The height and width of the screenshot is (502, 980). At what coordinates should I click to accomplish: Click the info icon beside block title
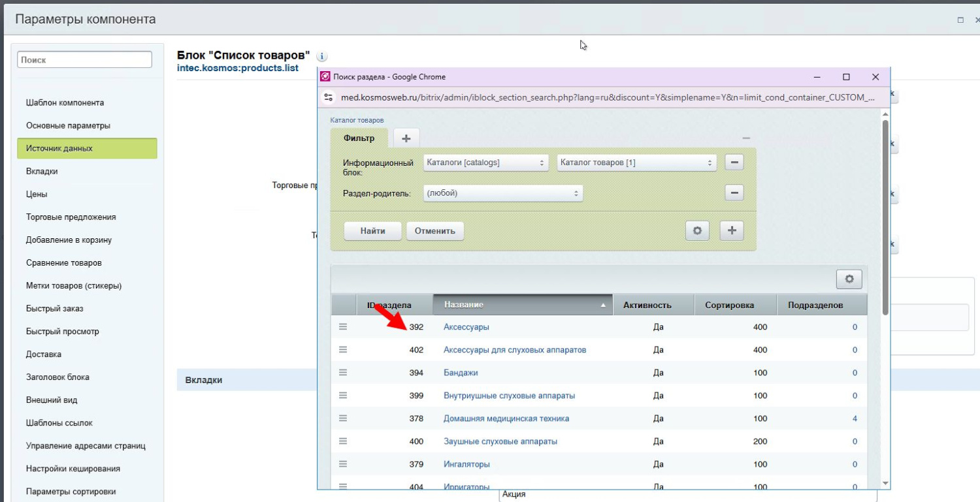point(322,57)
